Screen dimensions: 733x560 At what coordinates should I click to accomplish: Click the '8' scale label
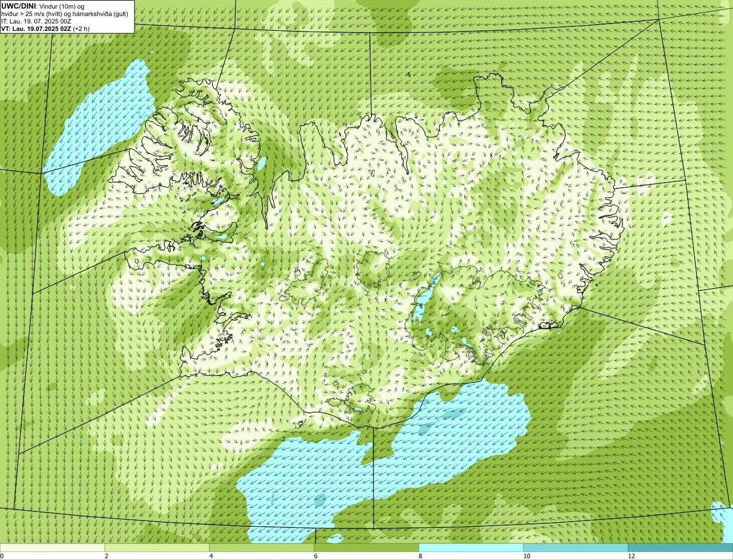pyautogui.click(x=420, y=556)
